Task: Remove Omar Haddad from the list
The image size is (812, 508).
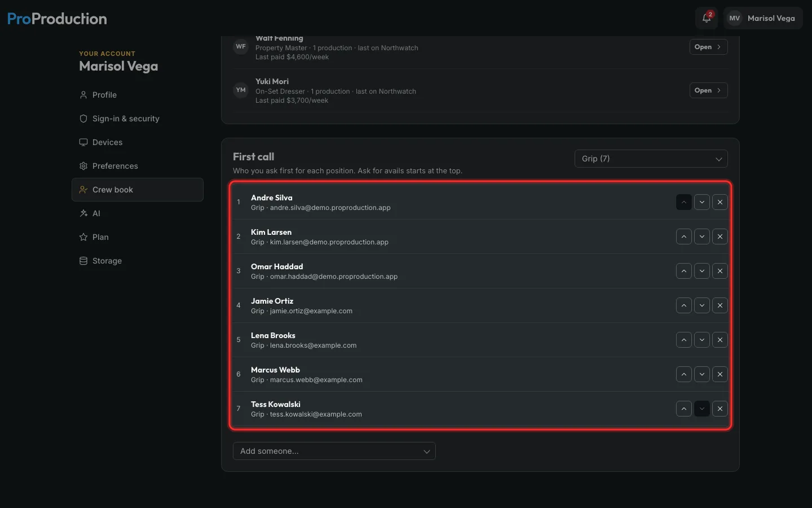Action: click(720, 271)
